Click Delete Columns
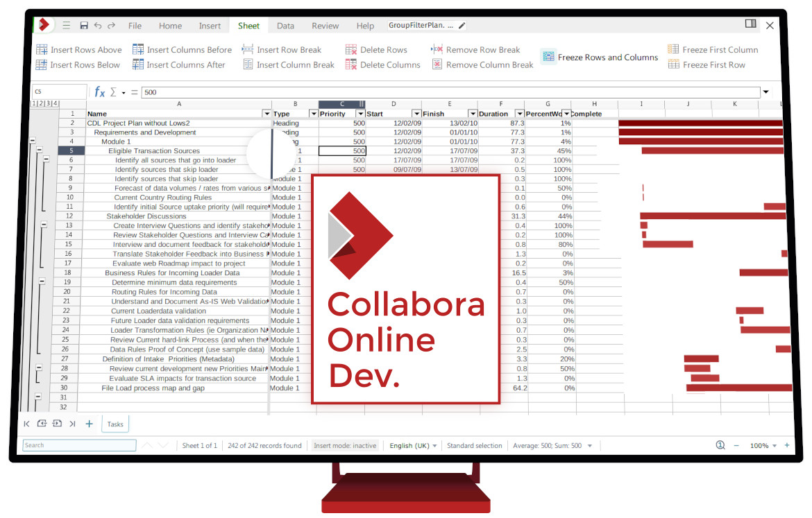 click(382, 64)
